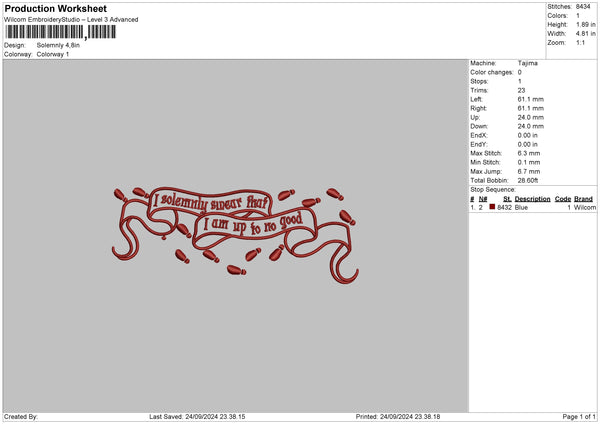Click the Down label
The height and width of the screenshot is (424, 600).
479,126
